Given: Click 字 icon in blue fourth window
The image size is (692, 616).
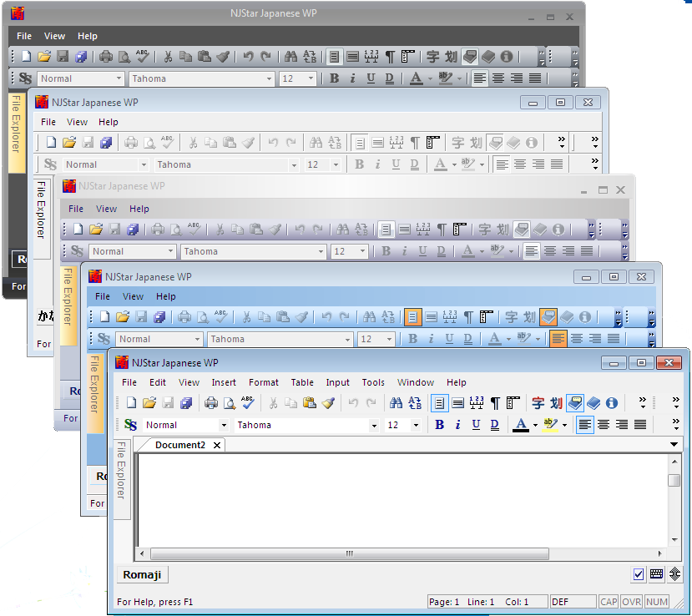Looking at the screenshot, I should pyautogui.click(x=512, y=317).
